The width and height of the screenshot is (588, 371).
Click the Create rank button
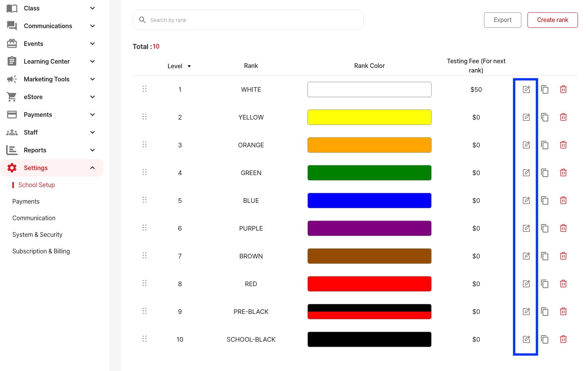pos(553,20)
